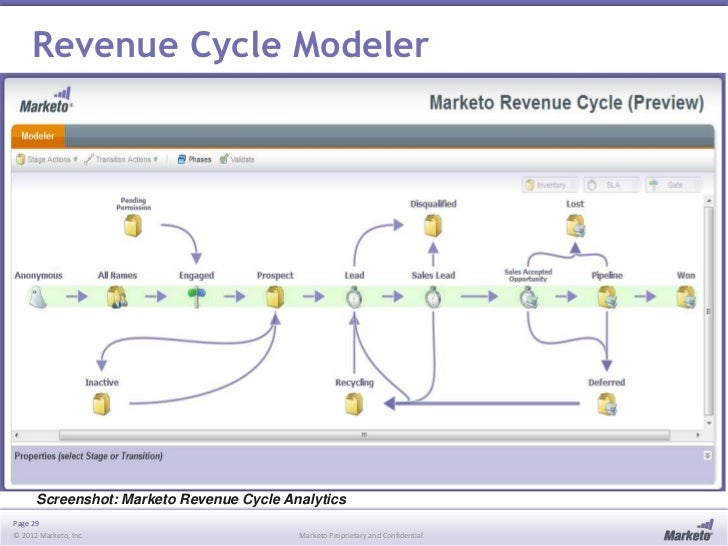Click the Inactive stage label
Image resolution: width=728 pixels, height=546 pixels.
click(102, 383)
